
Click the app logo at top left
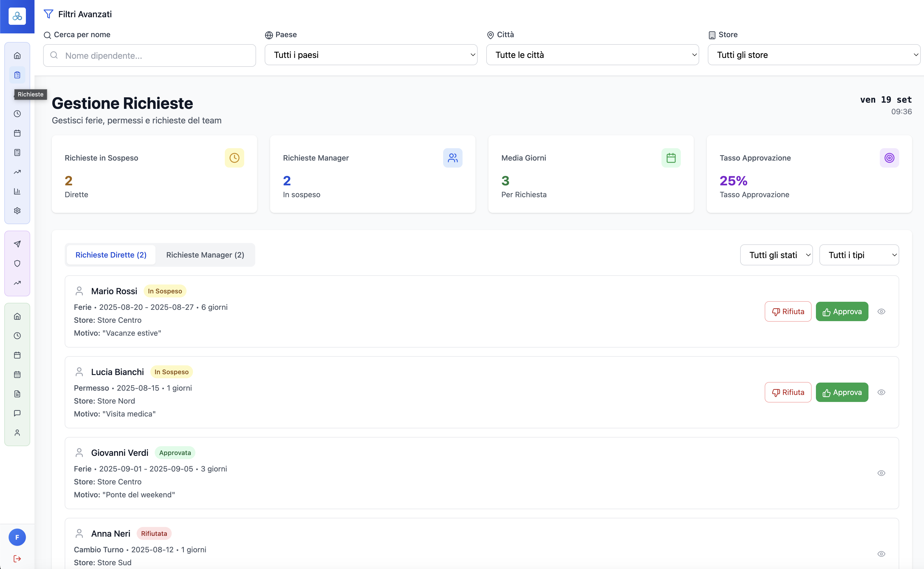tap(17, 16)
